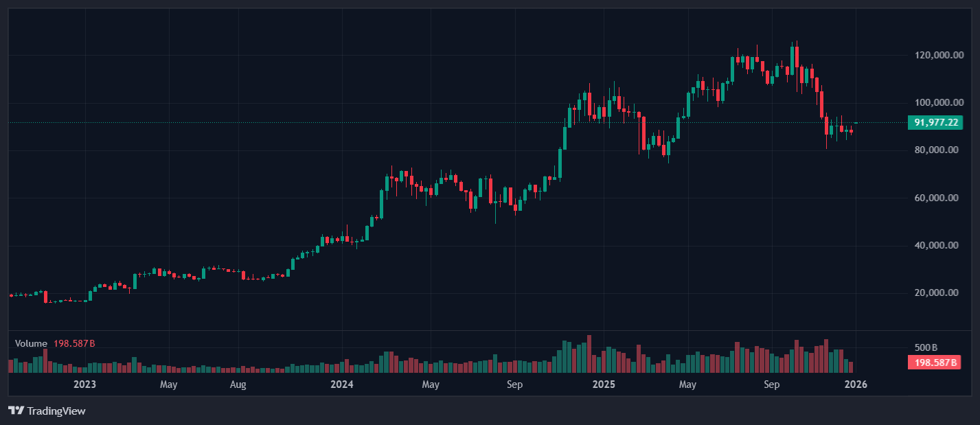The height and width of the screenshot is (425, 980).
Task: Click the 2024 time axis label
Action: pos(341,384)
